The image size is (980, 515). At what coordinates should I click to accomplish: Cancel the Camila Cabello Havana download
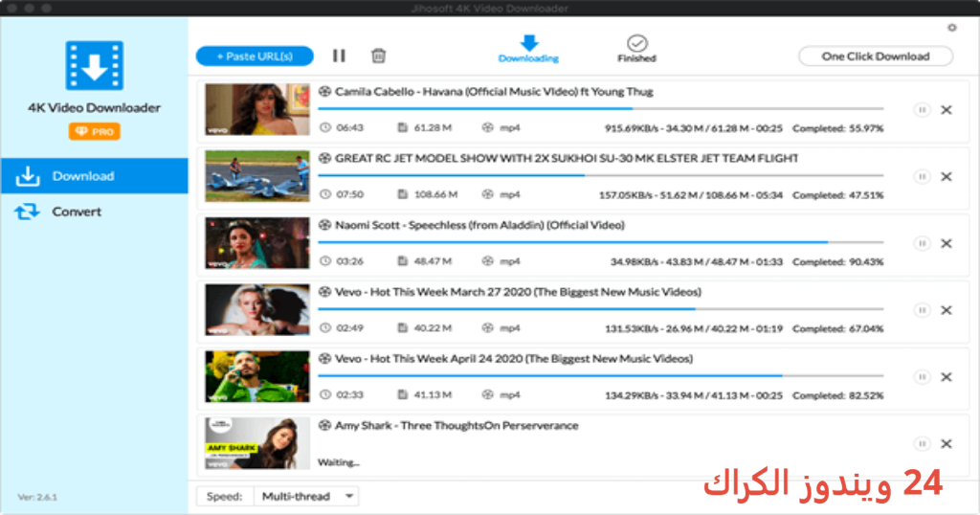(x=947, y=110)
